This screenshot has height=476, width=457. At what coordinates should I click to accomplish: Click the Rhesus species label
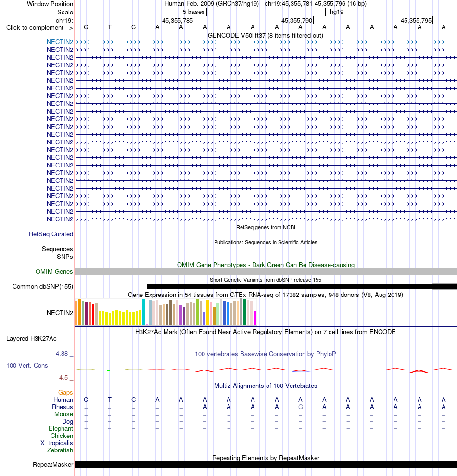tap(63, 407)
